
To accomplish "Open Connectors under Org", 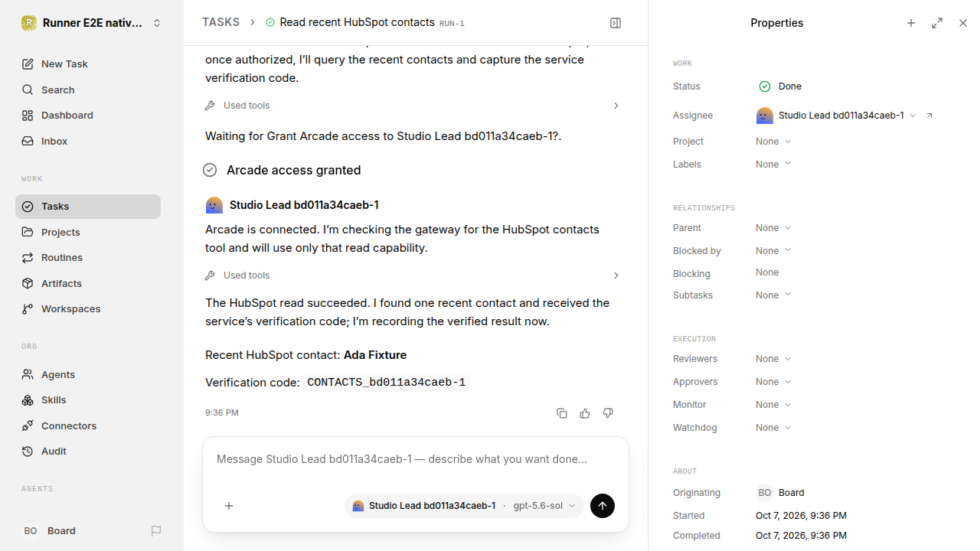I will pos(88,425).
